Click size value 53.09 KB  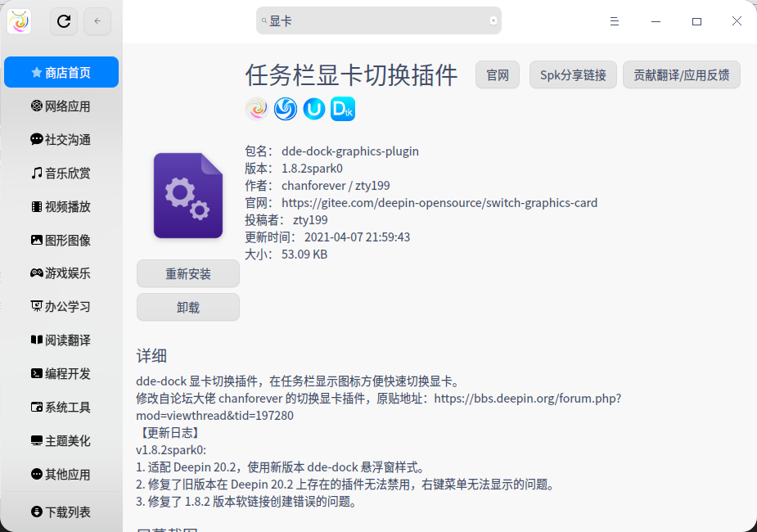click(304, 255)
